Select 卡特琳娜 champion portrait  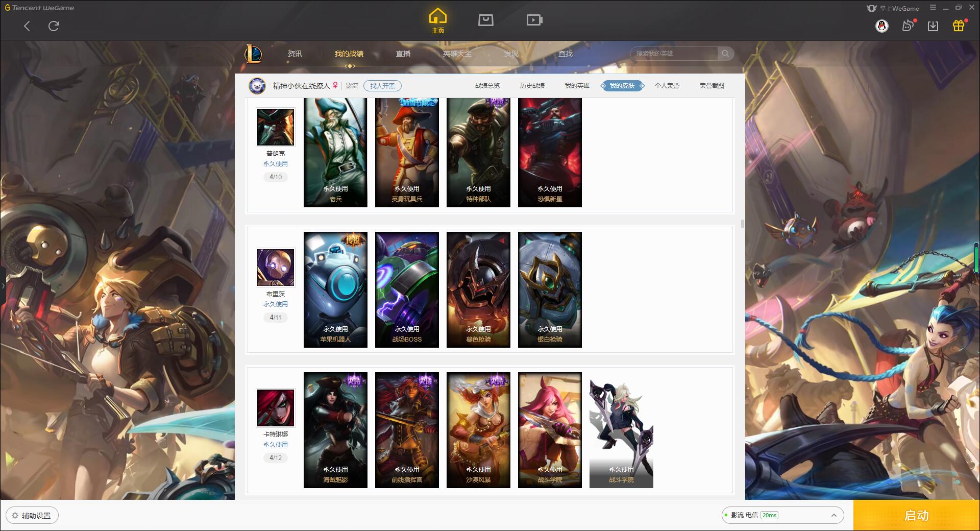[276, 408]
